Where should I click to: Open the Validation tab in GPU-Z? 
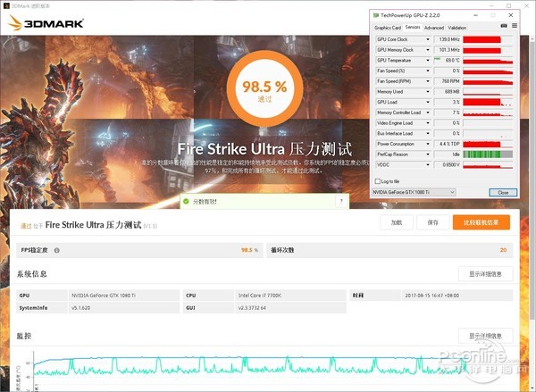pos(457,28)
